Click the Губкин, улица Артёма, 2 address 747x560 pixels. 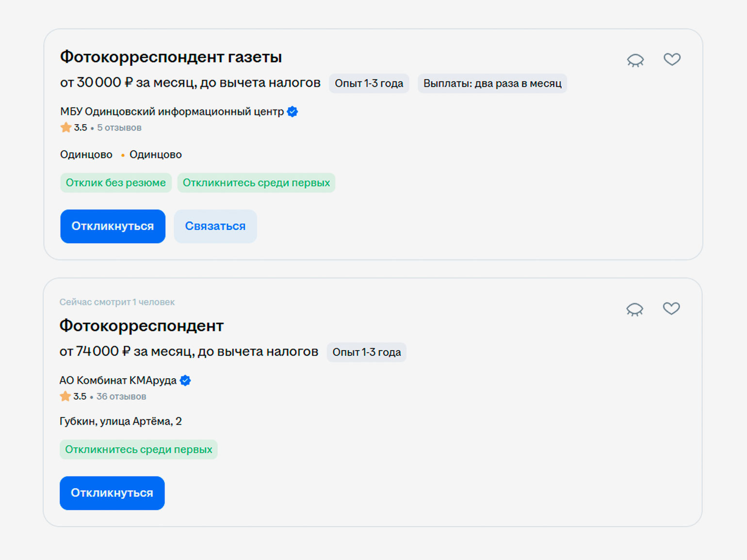click(x=120, y=421)
